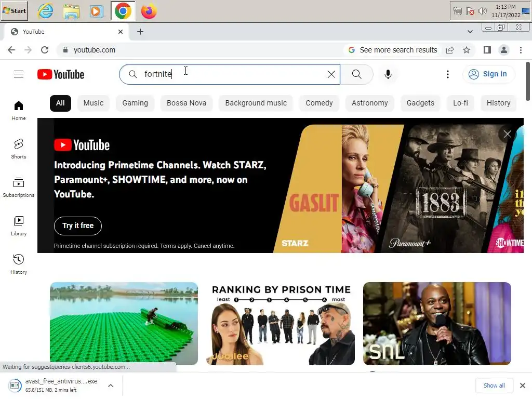
Task: Select the Gaming filter chip
Action: pos(135,103)
